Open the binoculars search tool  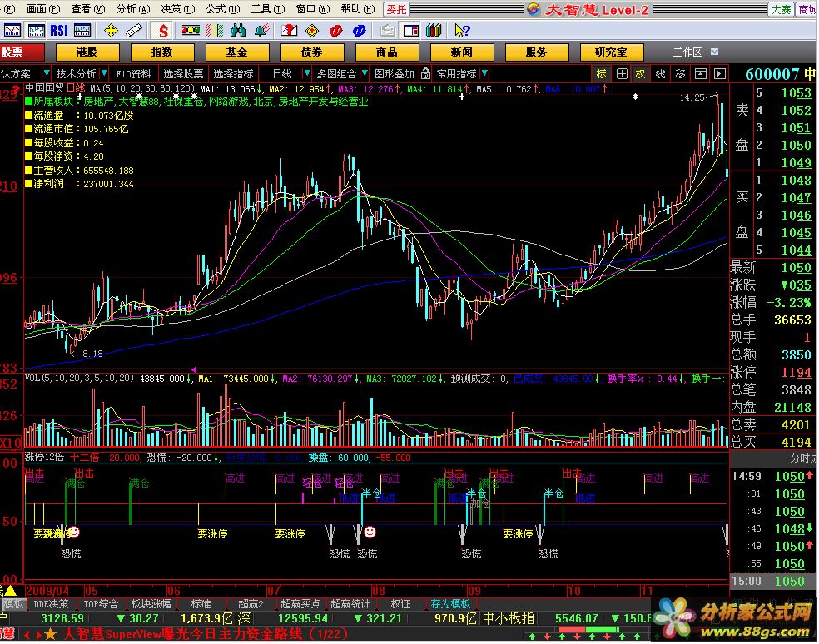[x=238, y=30]
